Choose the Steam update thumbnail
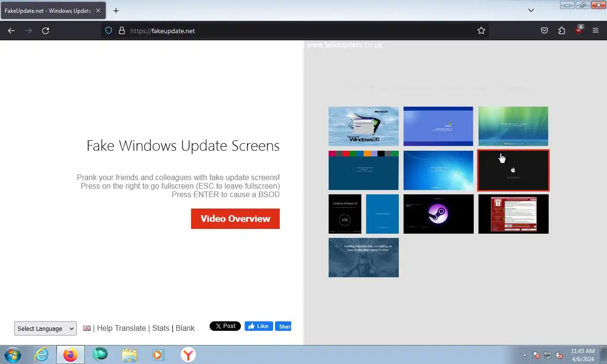Image resolution: width=607 pixels, height=364 pixels. pos(438,214)
